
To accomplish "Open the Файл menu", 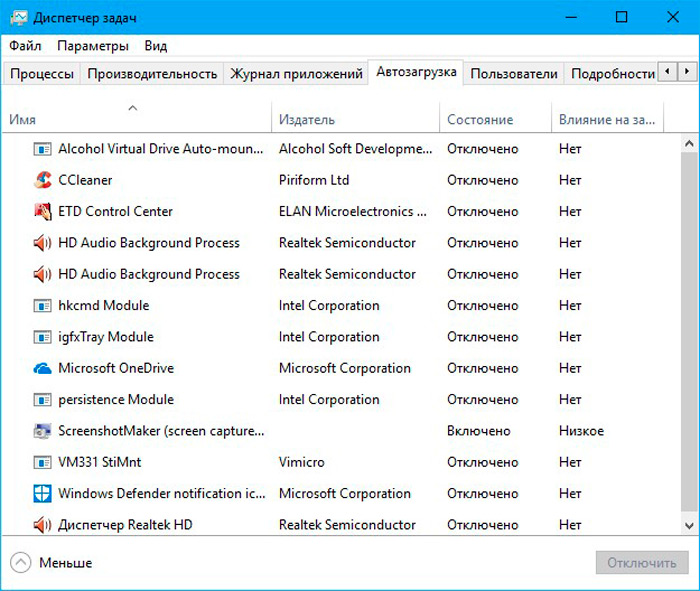I will coord(25,46).
